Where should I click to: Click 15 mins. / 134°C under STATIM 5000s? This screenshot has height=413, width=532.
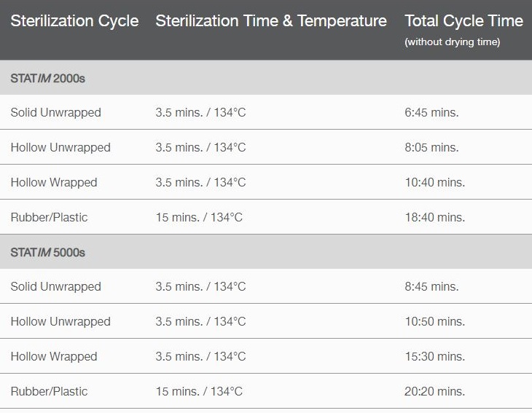tap(199, 391)
